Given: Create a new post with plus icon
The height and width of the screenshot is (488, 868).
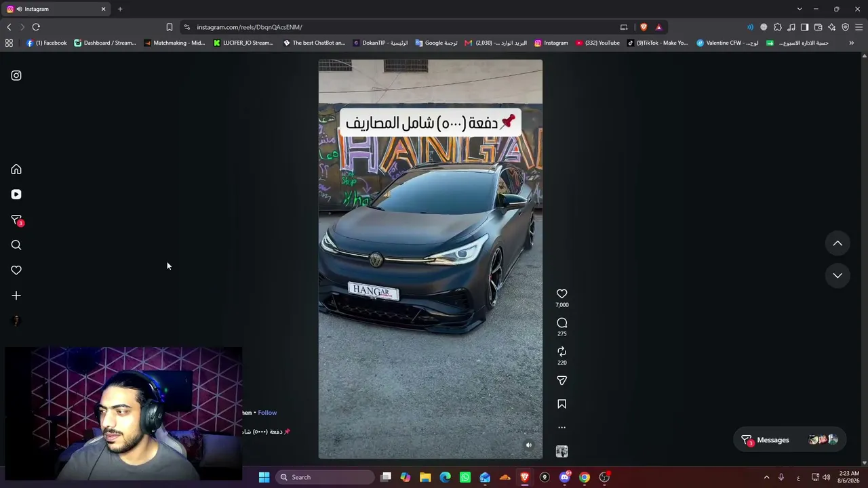Looking at the screenshot, I should 16,296.
